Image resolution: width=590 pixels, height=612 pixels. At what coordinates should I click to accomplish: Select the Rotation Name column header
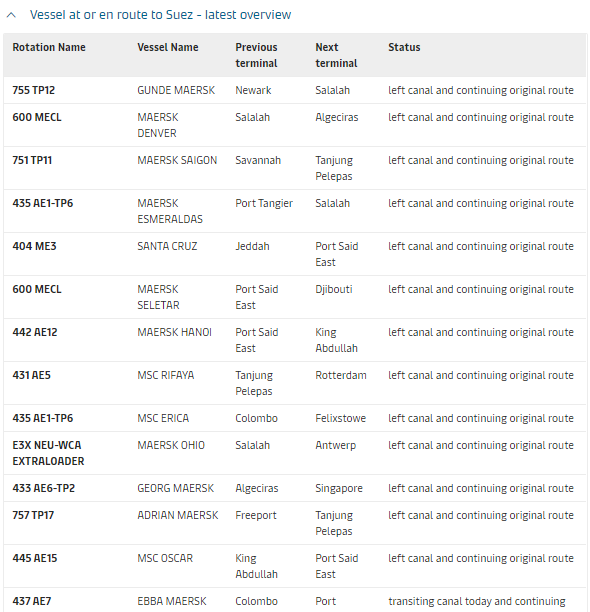pos(49,47)
